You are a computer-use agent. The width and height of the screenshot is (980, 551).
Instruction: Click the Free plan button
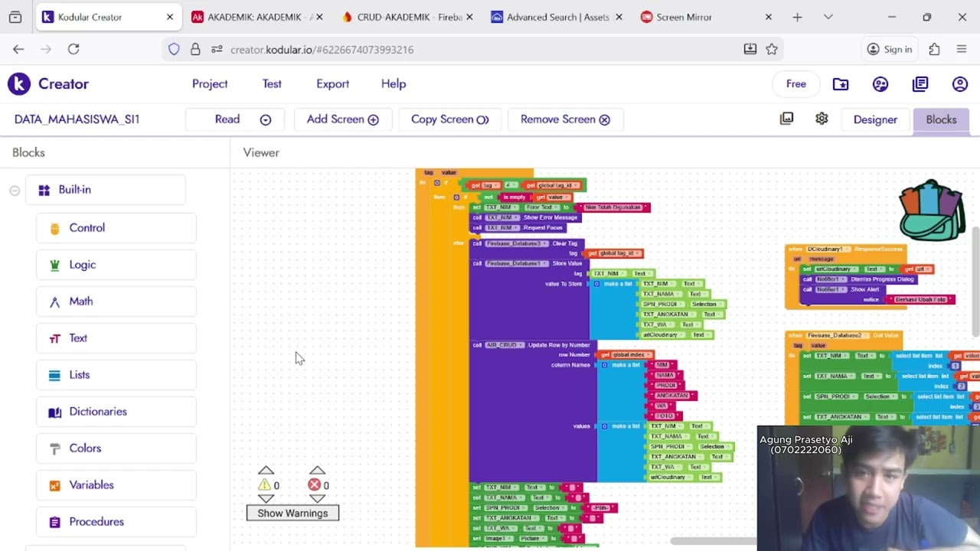[796, 84]
